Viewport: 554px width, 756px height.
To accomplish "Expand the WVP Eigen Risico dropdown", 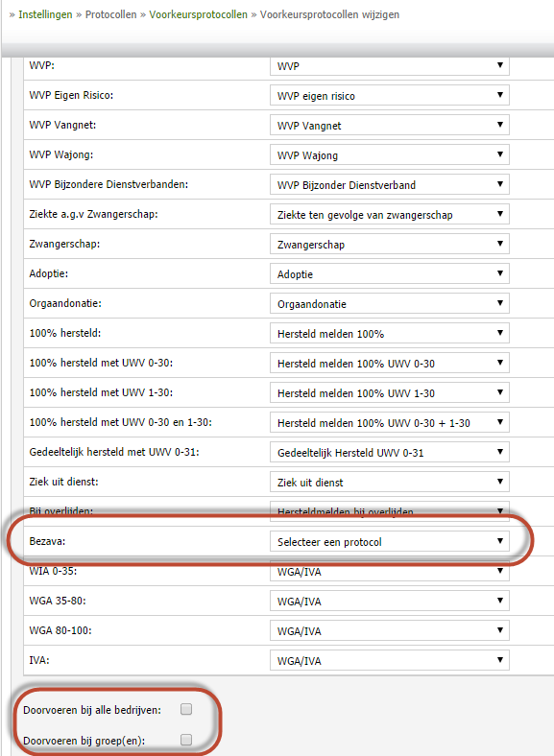I will click(390, 96).
